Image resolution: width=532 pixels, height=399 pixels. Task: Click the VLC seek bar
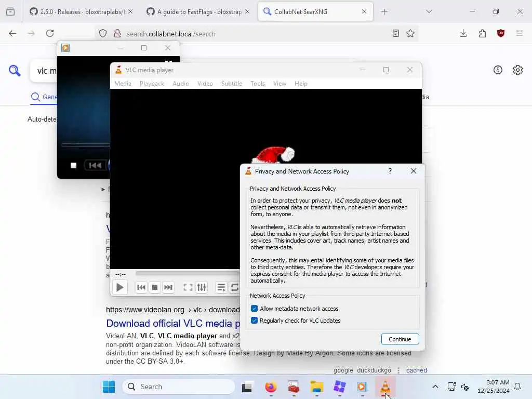188,273
